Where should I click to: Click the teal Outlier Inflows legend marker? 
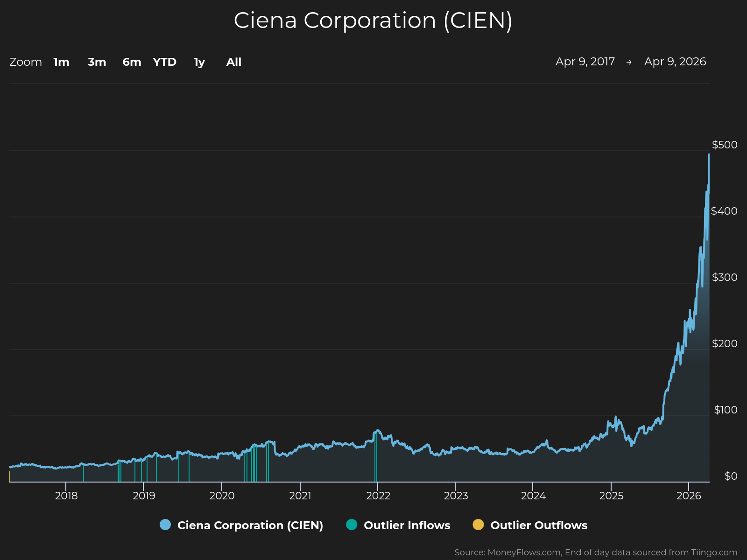(x=352, y=525)
